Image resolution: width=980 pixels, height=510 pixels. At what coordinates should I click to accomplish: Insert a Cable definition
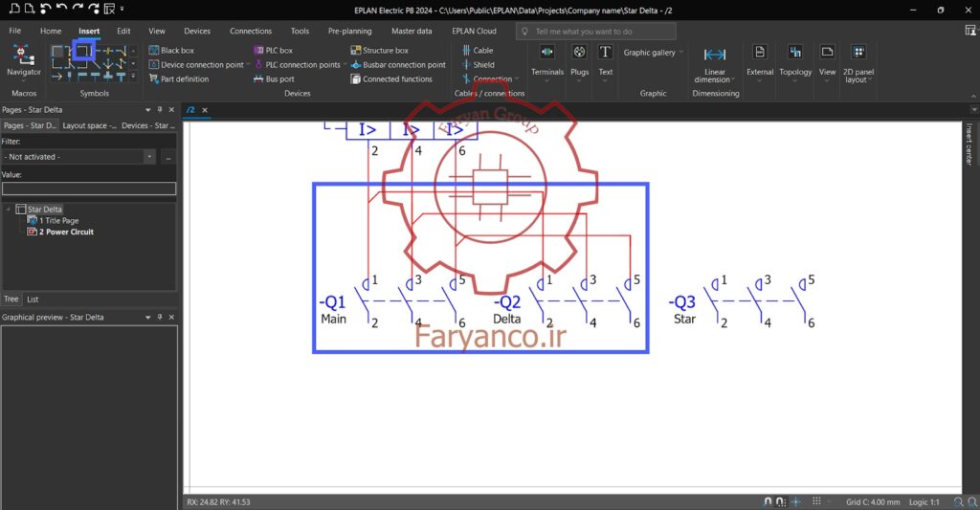pos(479,50)
